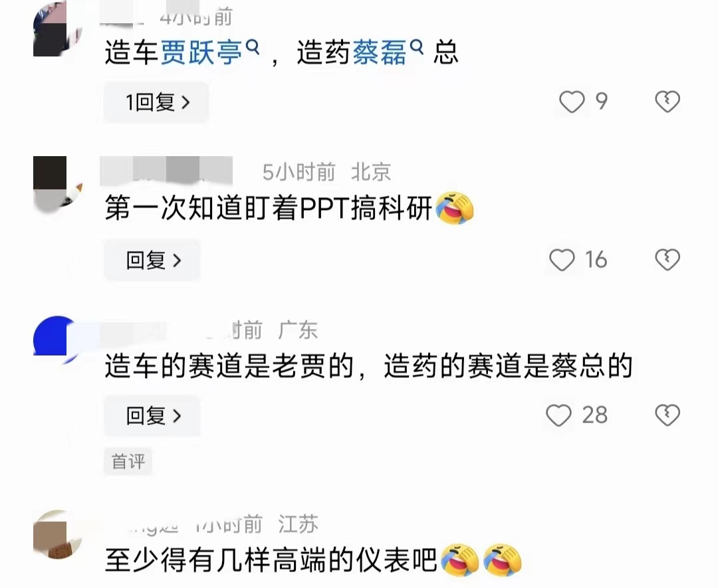Dislike the 贾跃亭 comment with broken heart
The height and width of the screenshot is (588, 718).
(667, 101)
